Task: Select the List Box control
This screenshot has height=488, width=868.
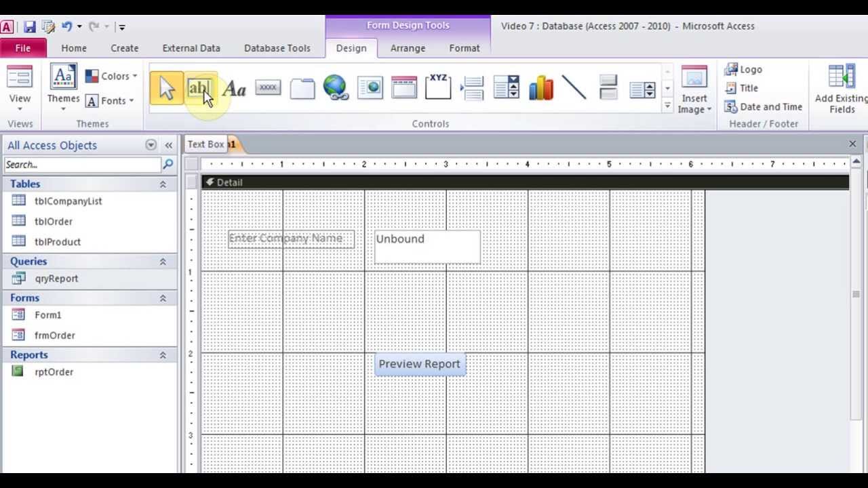Action: click(x=642, y=89)
